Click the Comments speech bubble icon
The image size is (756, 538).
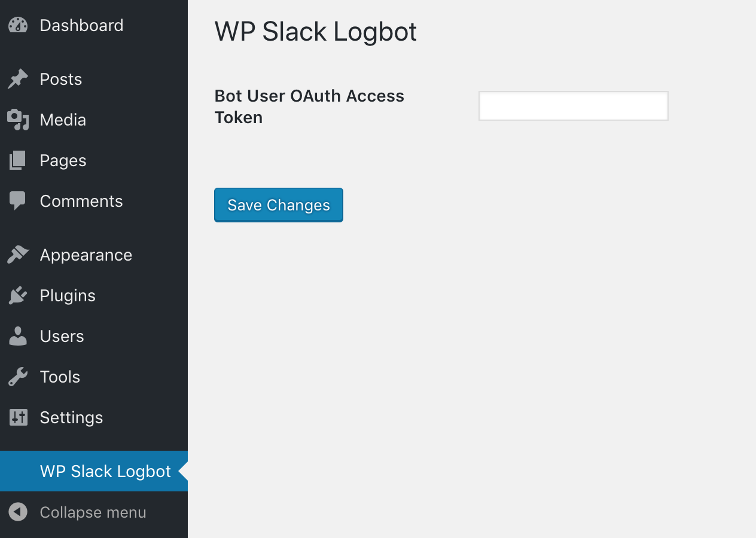click(x=18, y=201)
